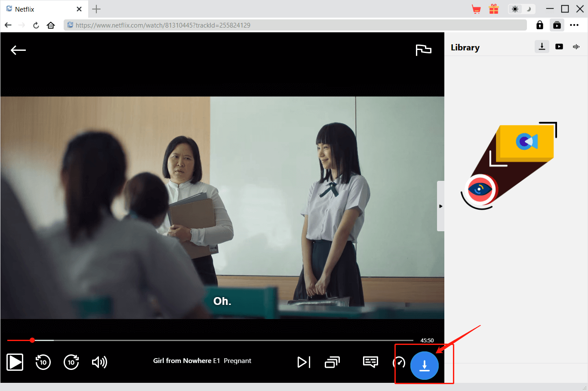Open subtitles and audio options

370,362
